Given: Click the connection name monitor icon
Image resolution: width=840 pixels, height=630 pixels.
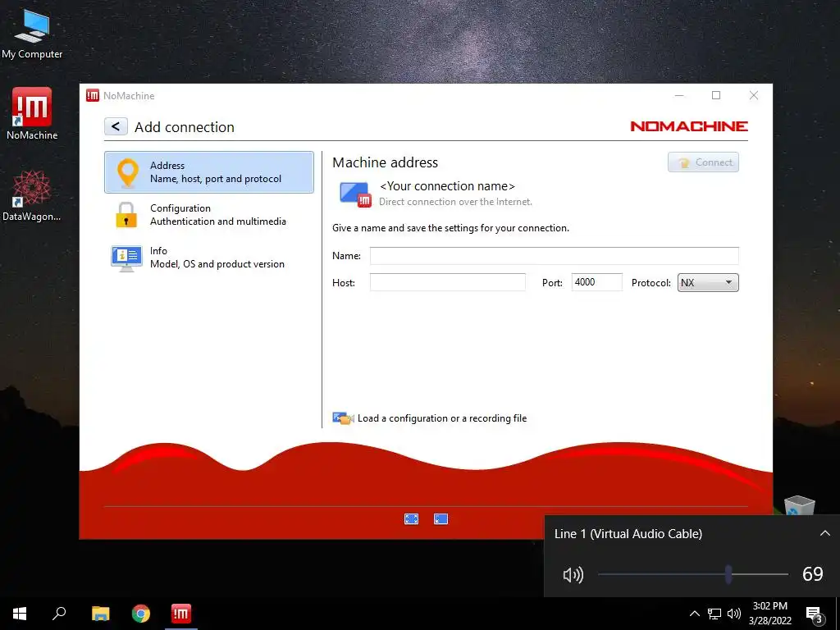Looking at the screenshot, I should [x=355, y=194].
